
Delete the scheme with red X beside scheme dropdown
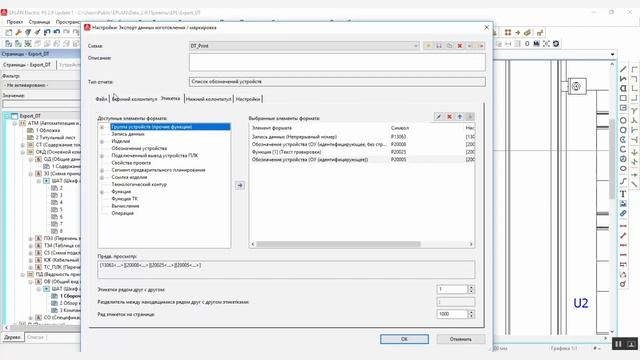pyautogui.click(x=460, y=46)
